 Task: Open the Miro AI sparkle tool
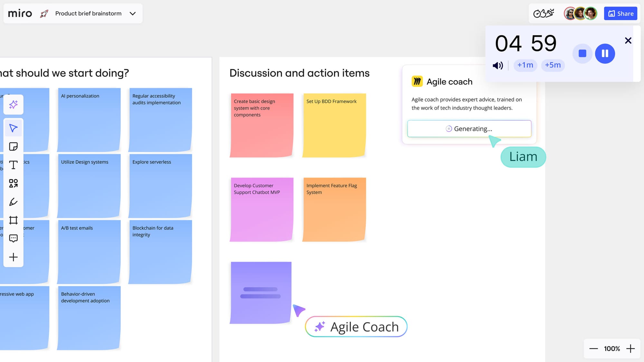[x=13, y=105]
